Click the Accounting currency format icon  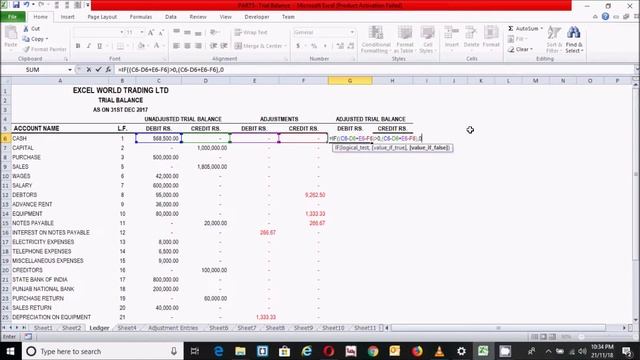point(298,46)
